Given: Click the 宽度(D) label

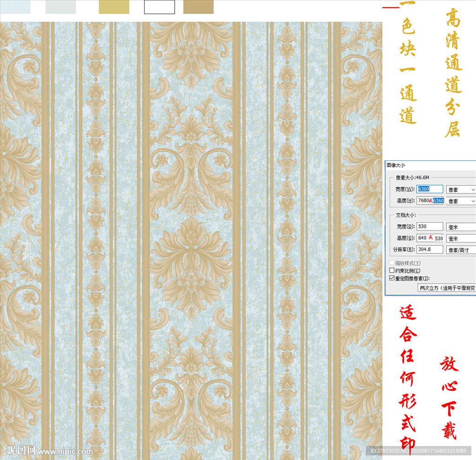Looking at the screenshot, I should [406, 227].
